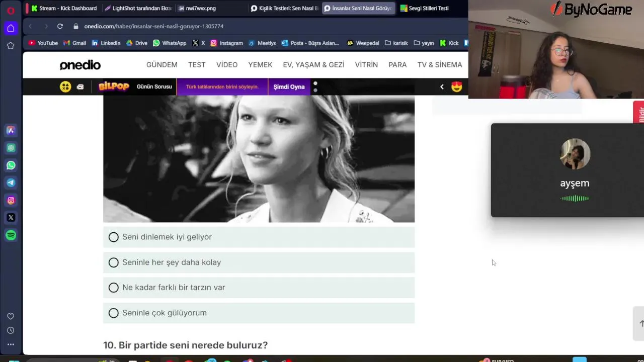
Task: Click the Günün Sorusu label
Action: 154,86
